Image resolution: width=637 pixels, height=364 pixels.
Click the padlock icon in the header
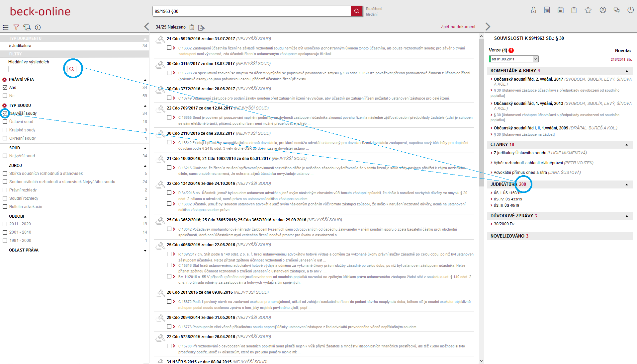pos(533,10)
